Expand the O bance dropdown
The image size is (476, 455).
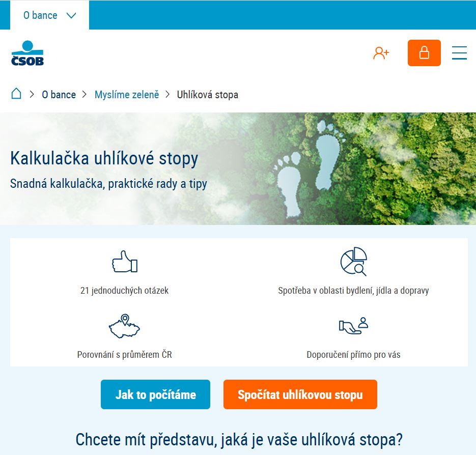49,15
